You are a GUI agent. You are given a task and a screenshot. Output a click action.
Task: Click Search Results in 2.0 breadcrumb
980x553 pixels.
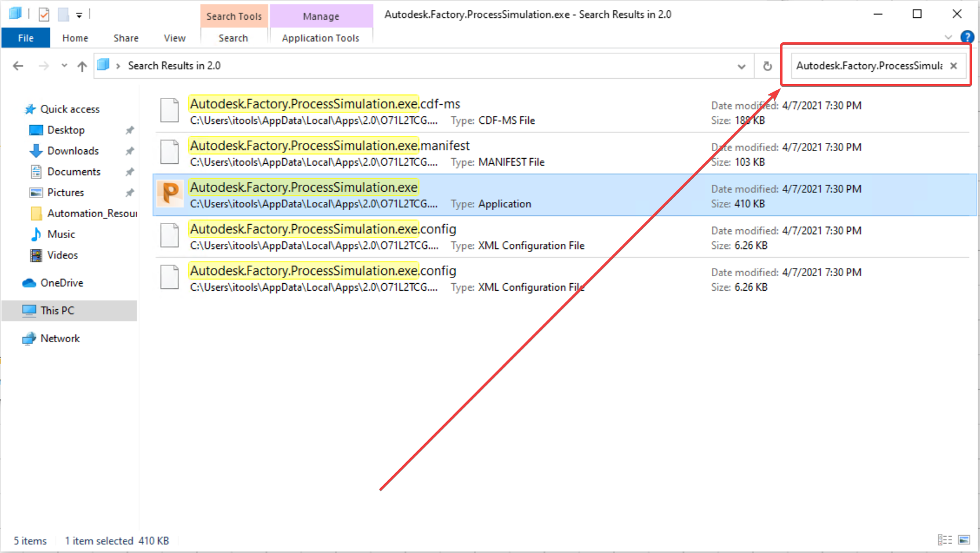(174, 66)
